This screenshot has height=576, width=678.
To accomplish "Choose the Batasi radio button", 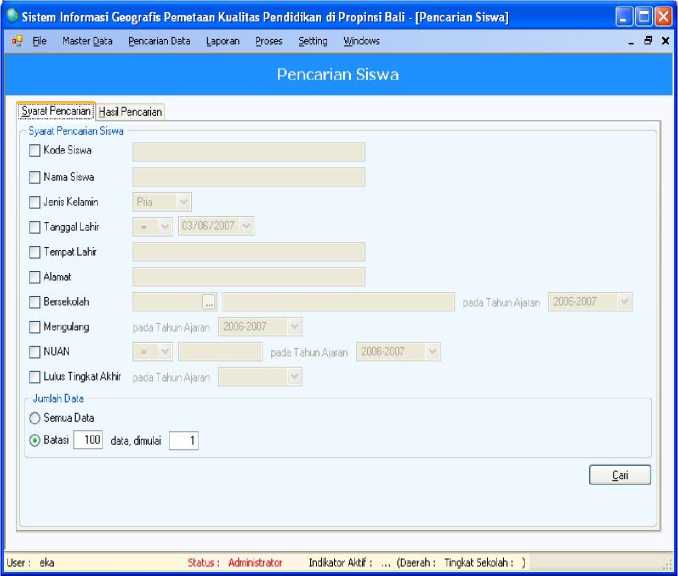I will pos(35,440).
